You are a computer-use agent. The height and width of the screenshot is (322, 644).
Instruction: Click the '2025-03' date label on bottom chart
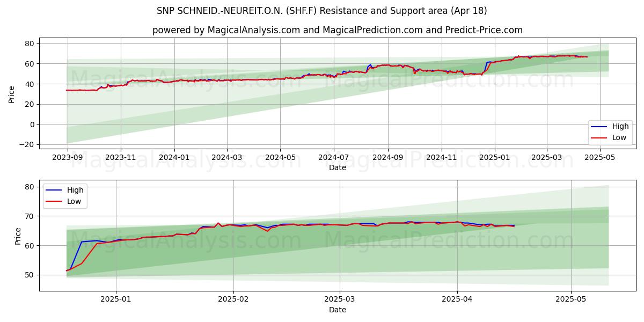pos(341,300)
